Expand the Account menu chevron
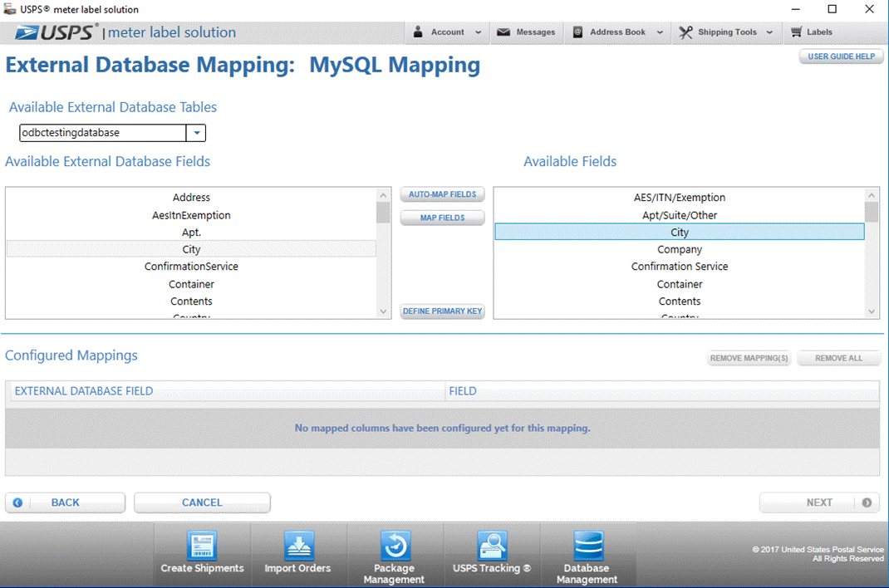This screenshot has width=889, height=588. [x=478, y=32]
